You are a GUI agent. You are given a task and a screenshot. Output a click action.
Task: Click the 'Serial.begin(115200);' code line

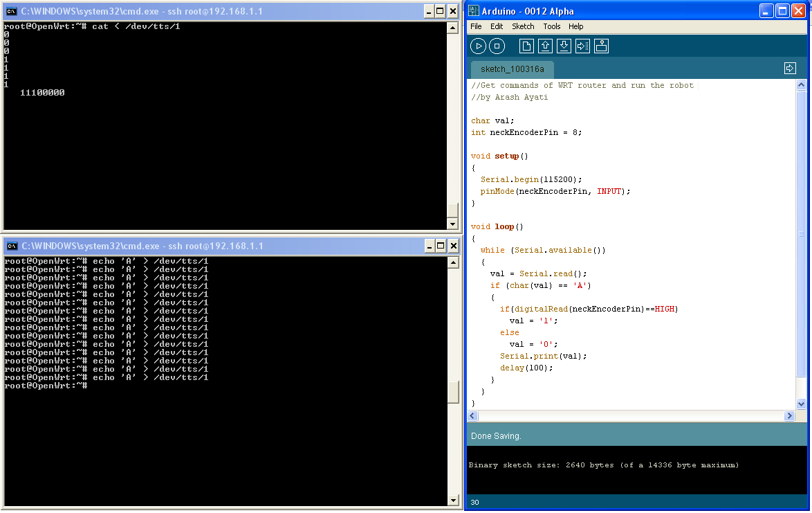tap(530, 179)
